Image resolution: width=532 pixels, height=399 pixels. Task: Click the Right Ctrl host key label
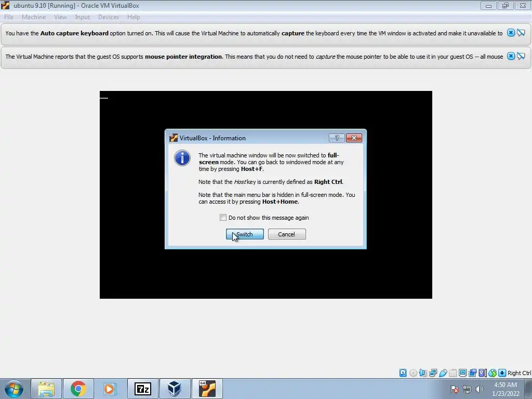point(519,373)
